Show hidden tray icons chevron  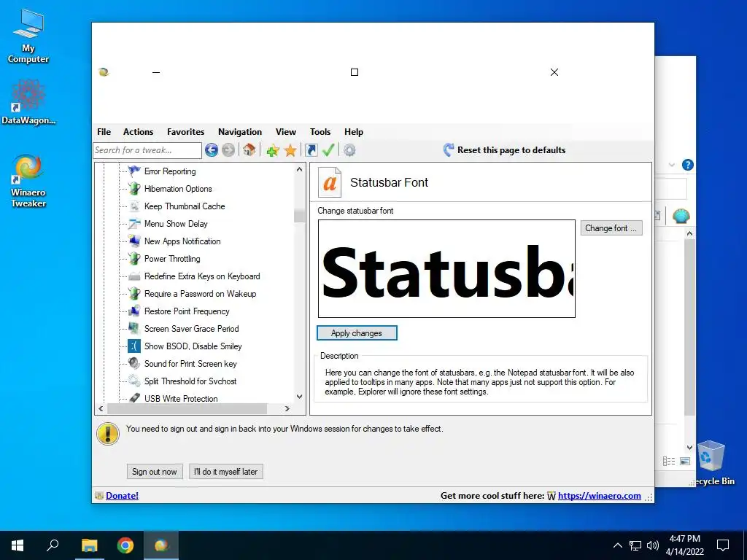[617, 545]
